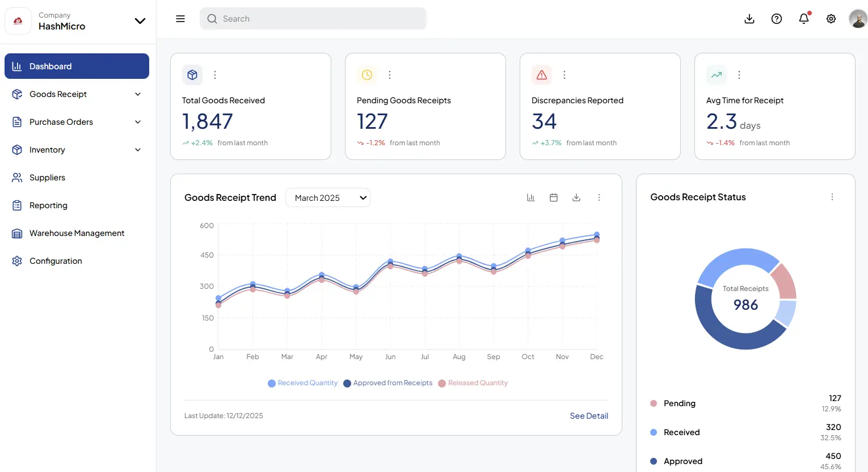Download the Goods Receipt Trend chart
Screen dimensions: 868x472
[576, 197]
